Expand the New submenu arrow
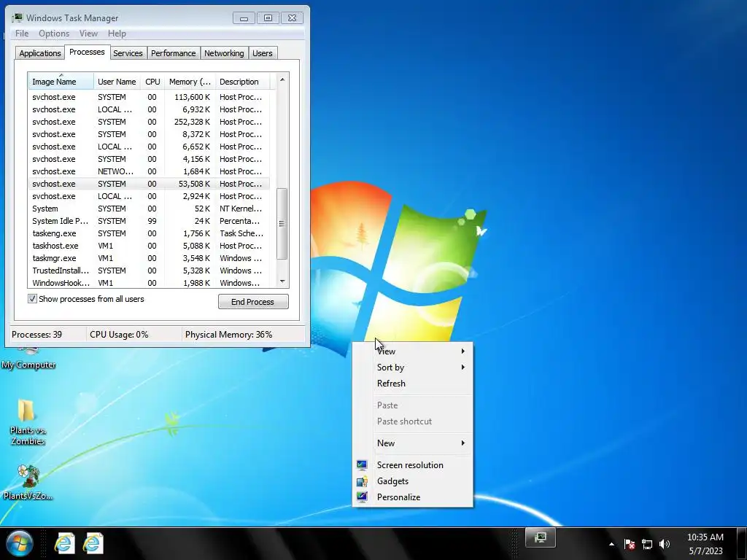747x560 pixels. pos(462,443)
